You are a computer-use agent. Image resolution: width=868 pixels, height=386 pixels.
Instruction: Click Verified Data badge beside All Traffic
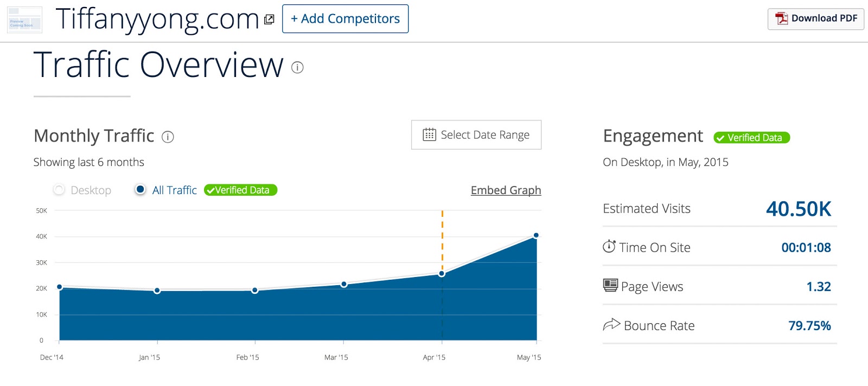coord(240,190)
